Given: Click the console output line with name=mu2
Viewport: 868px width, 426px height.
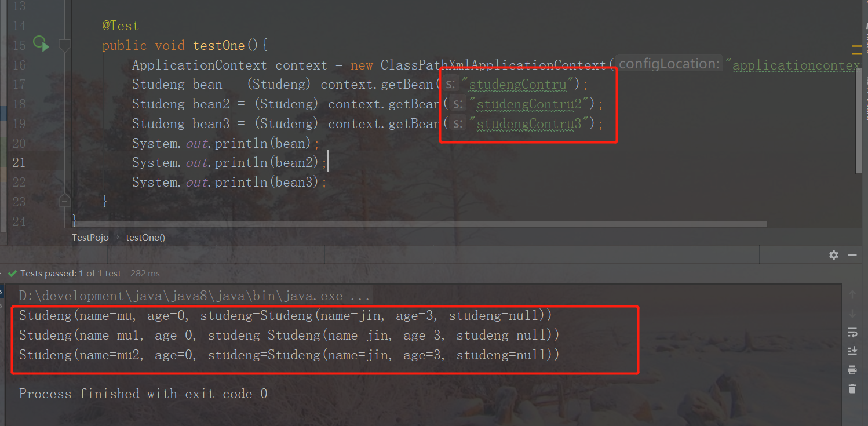Looking at the screenshot, I should (289, 355).
